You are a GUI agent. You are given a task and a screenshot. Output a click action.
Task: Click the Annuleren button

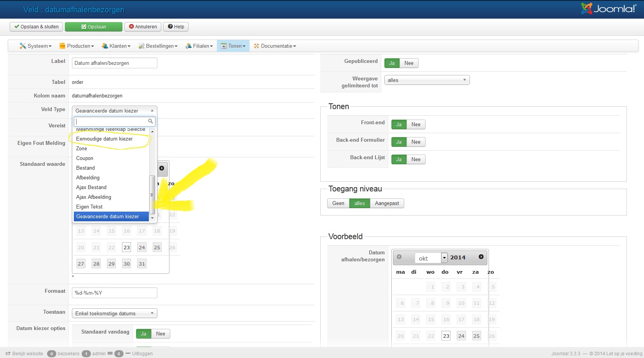[x=143, y=27]
